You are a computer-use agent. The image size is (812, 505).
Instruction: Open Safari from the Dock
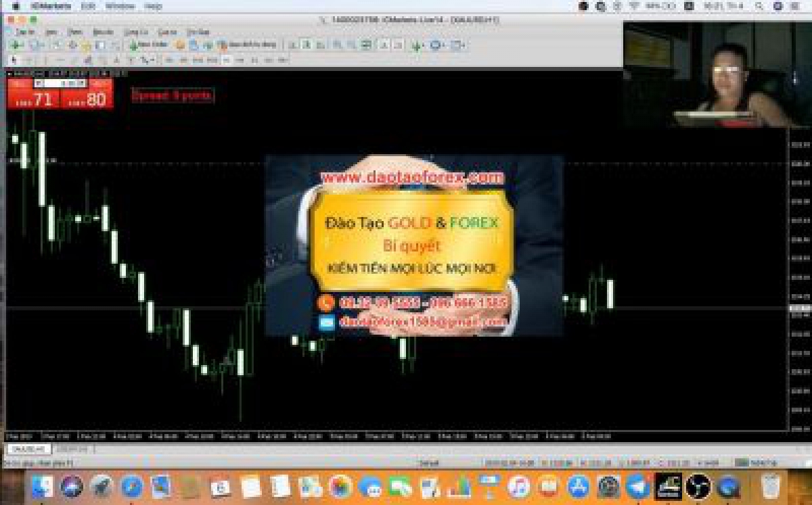pyautogui.click(x=132, y=487)
